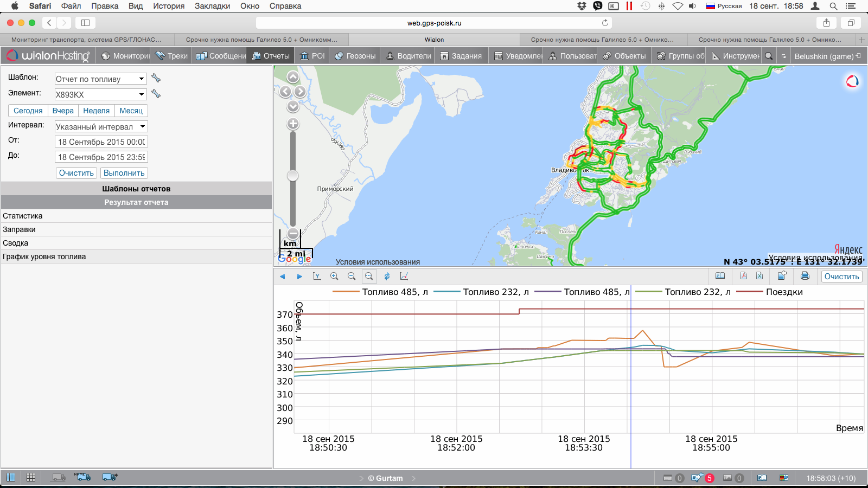Click the print report icon
This screenshot has width=868, height=488.
805,276
